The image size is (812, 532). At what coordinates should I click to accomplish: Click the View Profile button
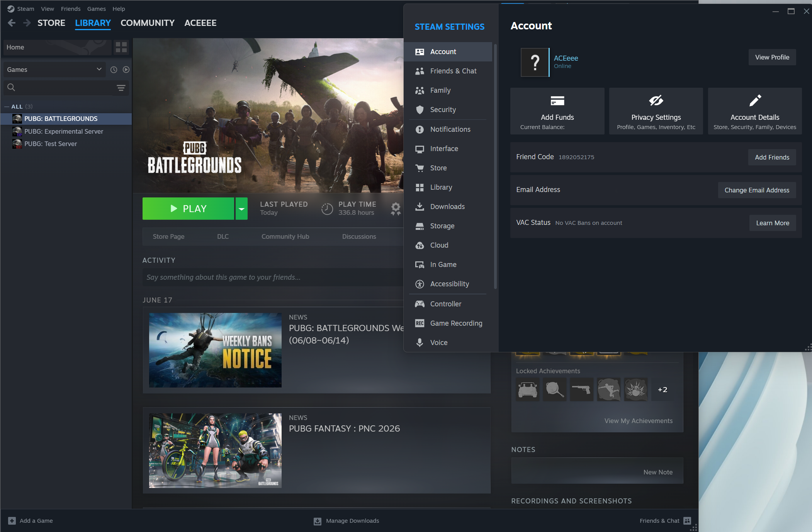[x=772, y=57]
